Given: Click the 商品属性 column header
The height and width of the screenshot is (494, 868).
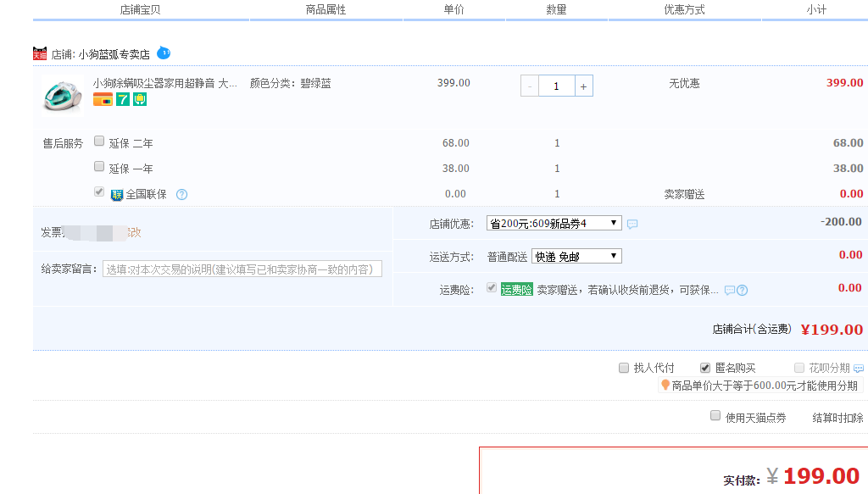Looking at the screenshot, I should [325, 9].
